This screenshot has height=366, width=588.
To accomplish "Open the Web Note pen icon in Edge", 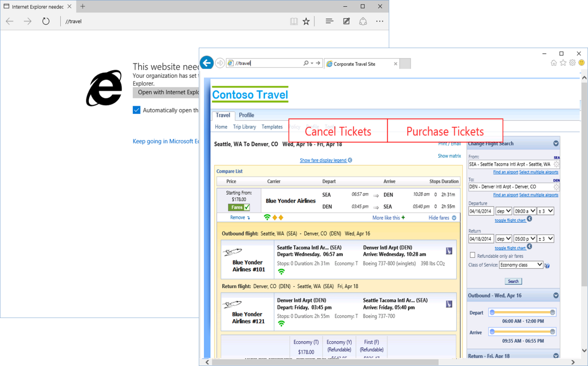I will (x=346, y=21).
